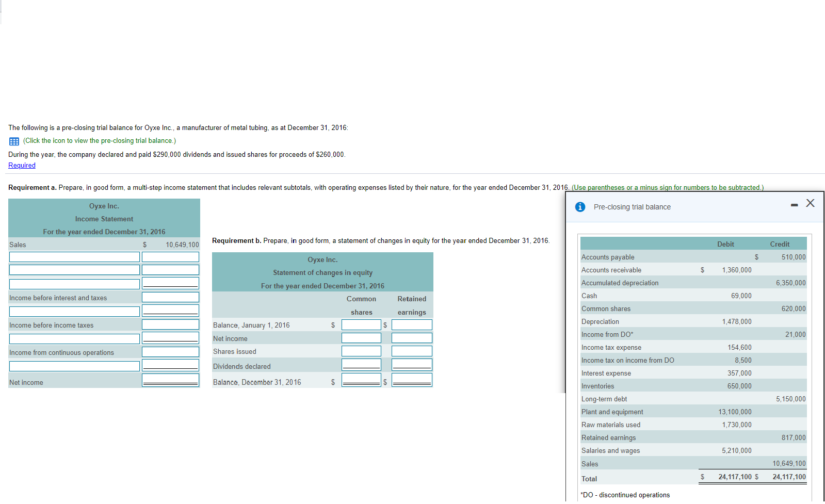The height and width of the screenshot is (504, 825).
Task: Click the Salaries and wages debit 5,210,000
Action: (737, 451)
